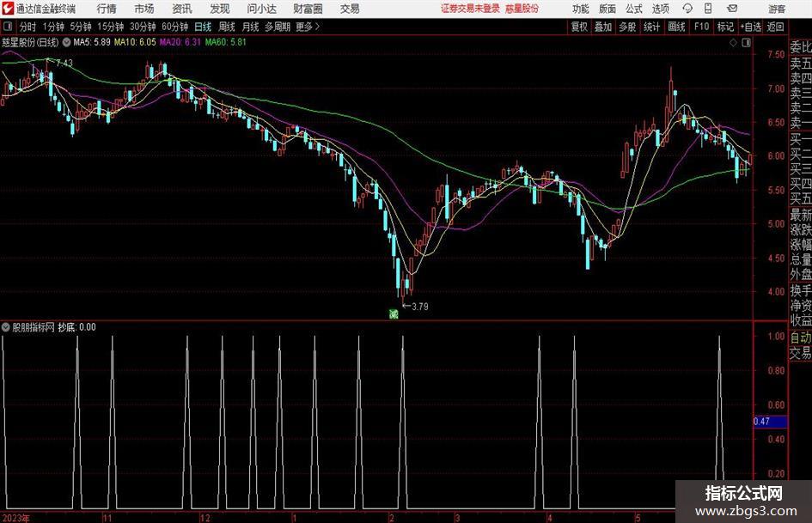Open the 行情 menu

coord(107,9)
